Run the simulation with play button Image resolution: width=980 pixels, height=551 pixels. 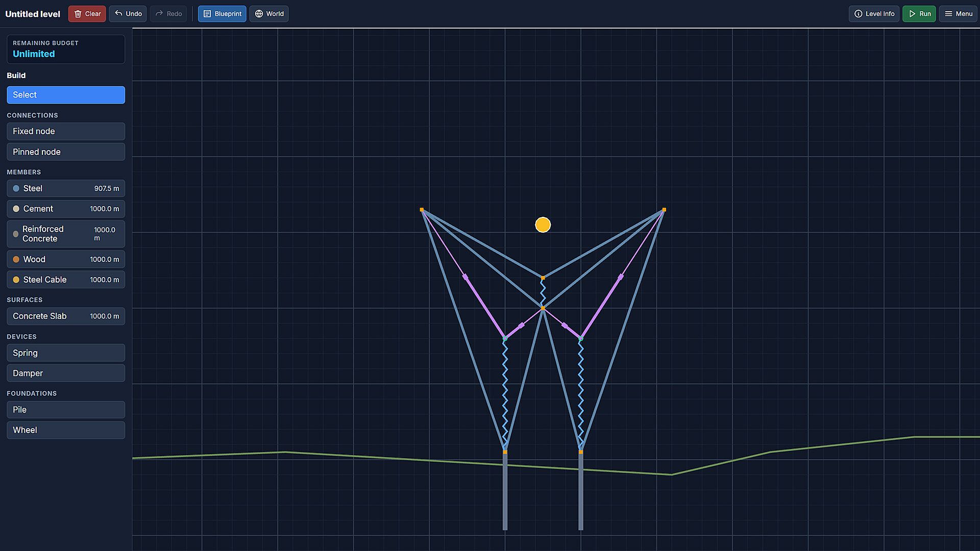(919, 14)
